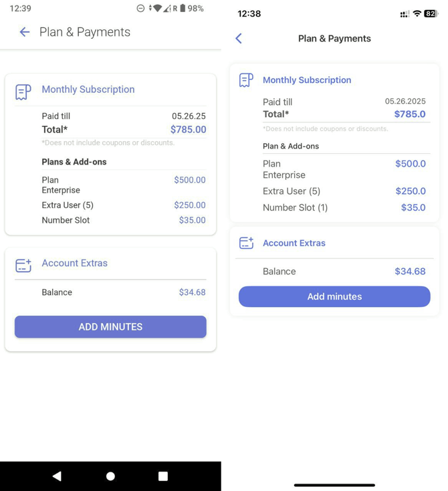The image size is (448, 491).
Task: Tap the Android back arrow in header
Action: tap(25, 32)
